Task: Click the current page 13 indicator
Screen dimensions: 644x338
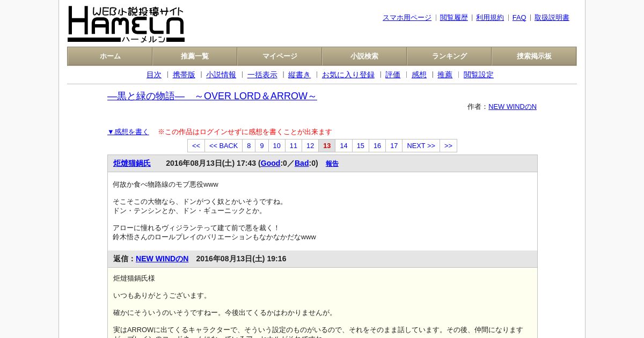Action: coord(327,146)
